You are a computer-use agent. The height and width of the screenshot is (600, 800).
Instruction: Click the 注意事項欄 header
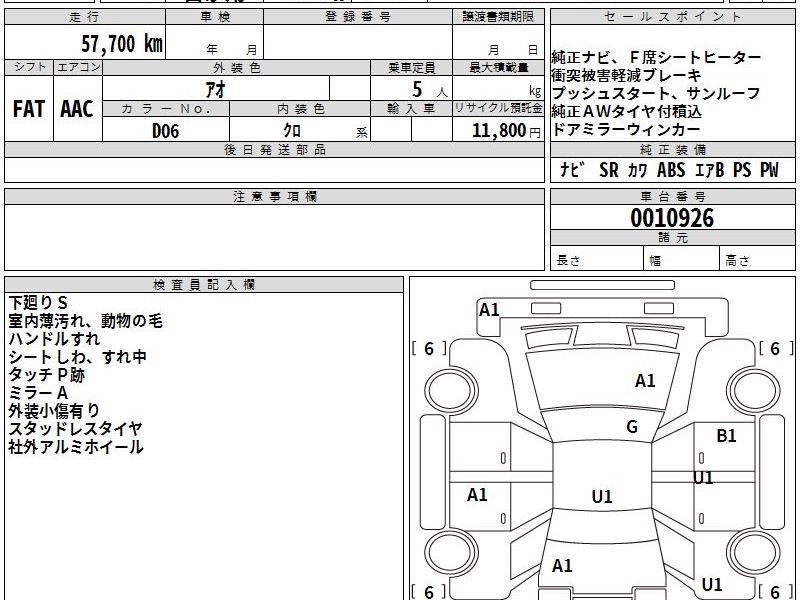274,196
